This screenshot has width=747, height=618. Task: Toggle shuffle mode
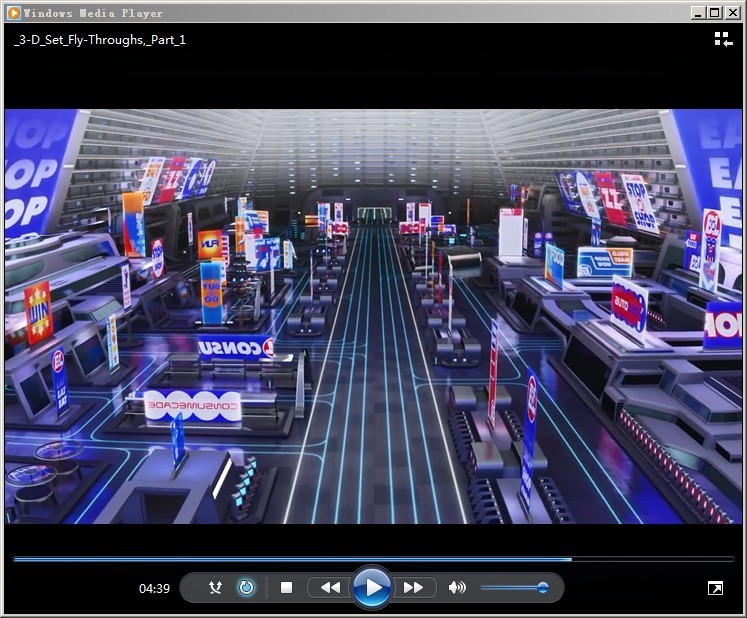216,588
